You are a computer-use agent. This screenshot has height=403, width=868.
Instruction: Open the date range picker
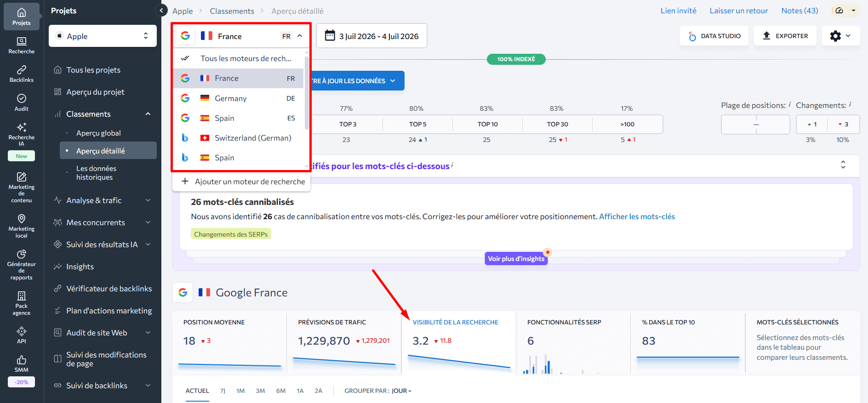[x=371, y=36]
